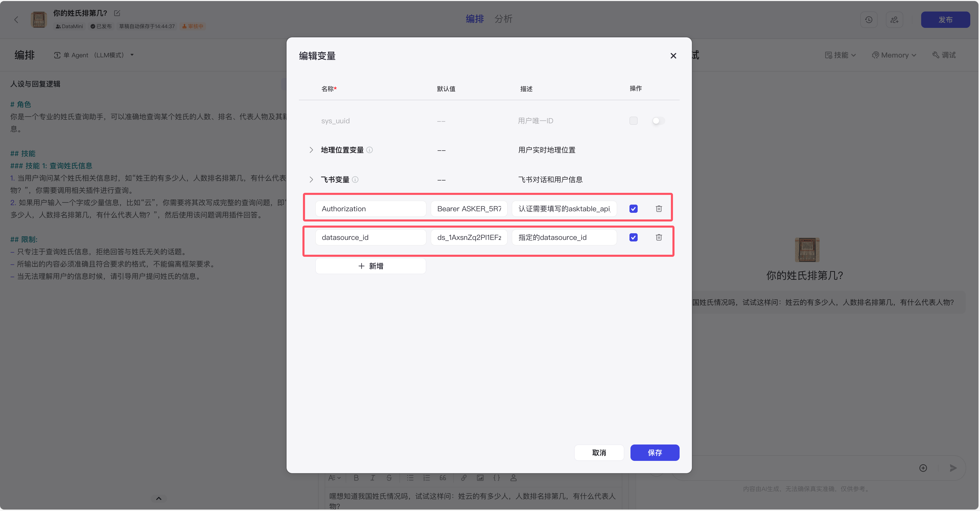980x511 pixels.
Task: Open the Memory dropdown
Action: pos(894,55)
